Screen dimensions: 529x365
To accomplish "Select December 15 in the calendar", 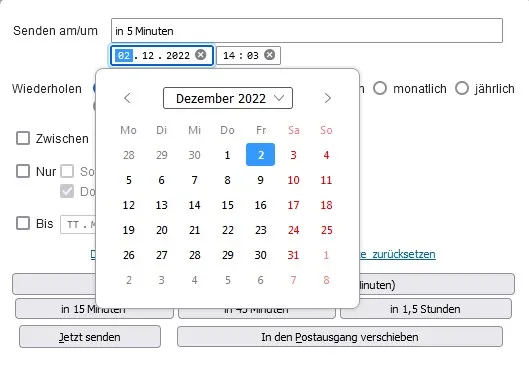I will point(227,205).
